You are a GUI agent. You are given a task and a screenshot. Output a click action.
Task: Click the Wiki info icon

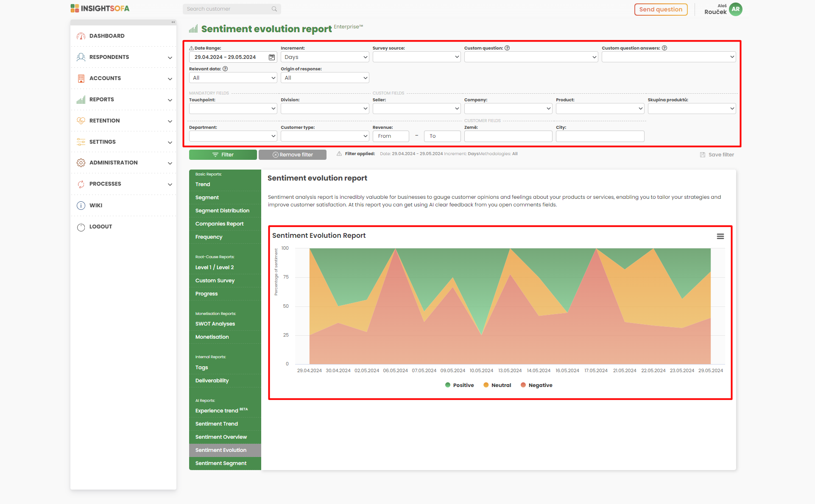pyautogui.click(x=81, y=206)
